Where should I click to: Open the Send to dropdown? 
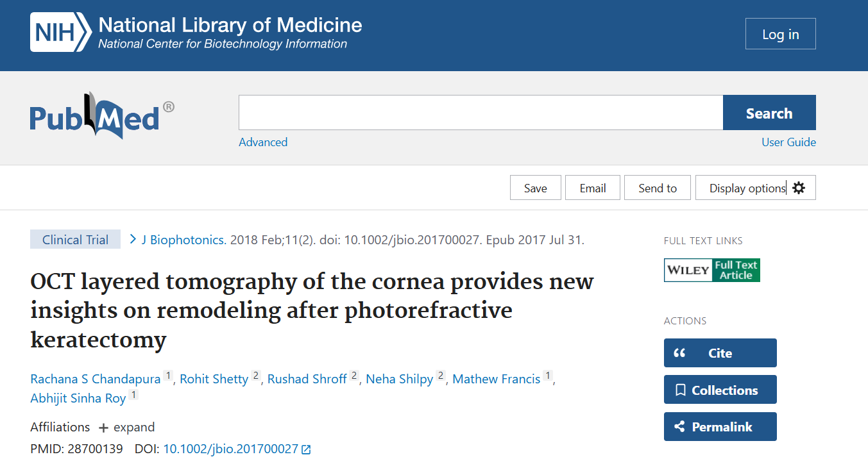click(x=657, y=187)
